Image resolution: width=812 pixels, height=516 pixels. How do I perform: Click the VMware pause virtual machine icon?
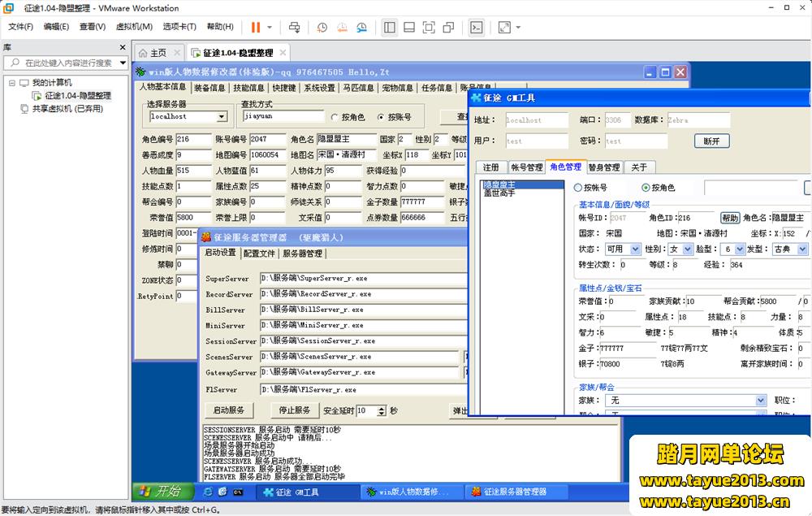pyautogui.click(x=255, y=27)
